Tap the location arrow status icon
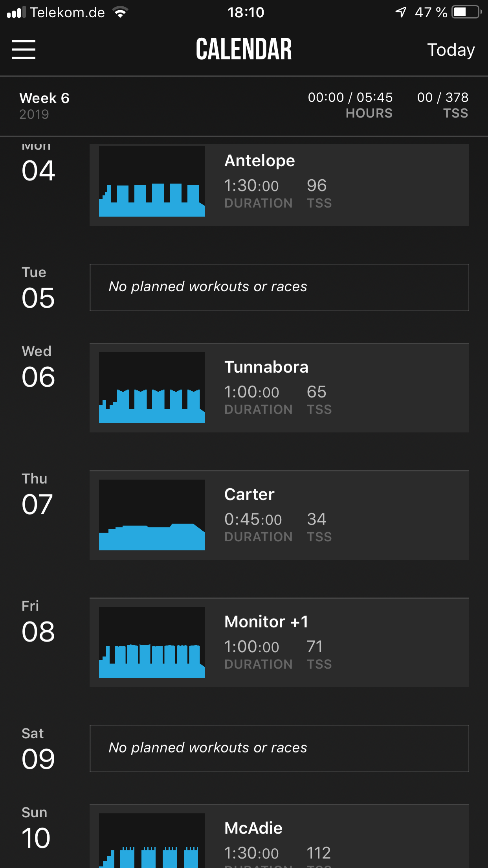This screenshot has height=868, width=488. click(x=400, y=12)
